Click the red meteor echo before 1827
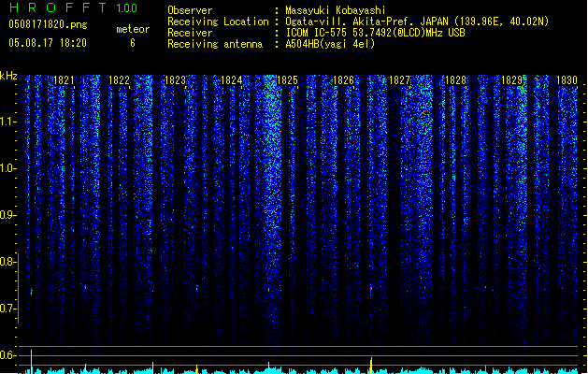Screen dimensions: 588x374 (371, 288)
